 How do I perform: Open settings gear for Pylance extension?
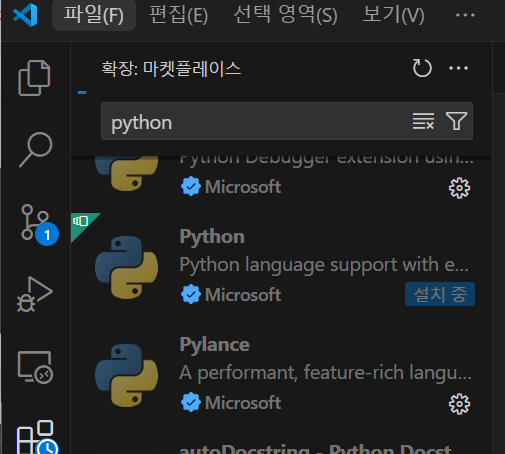tap(459, 404)
